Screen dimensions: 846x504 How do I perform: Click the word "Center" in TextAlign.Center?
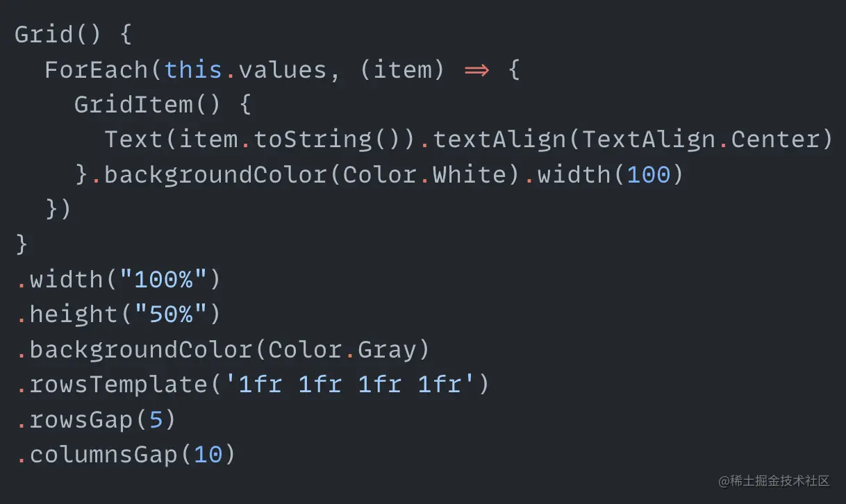tap(781, 140)
